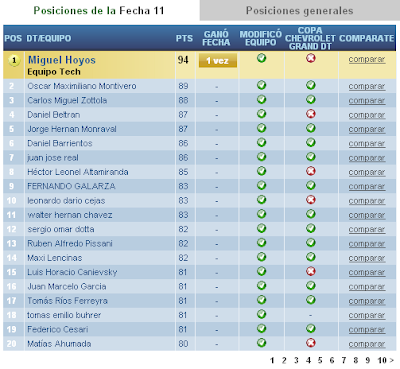Click Luis Horacio Canievsky's red cross icon

(x=311, y=271)
